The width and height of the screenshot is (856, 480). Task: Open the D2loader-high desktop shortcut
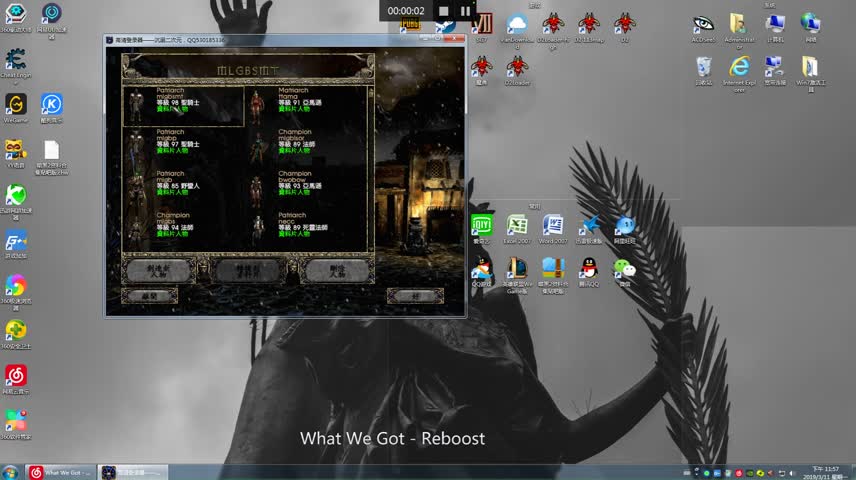click(x=553, y=31)
